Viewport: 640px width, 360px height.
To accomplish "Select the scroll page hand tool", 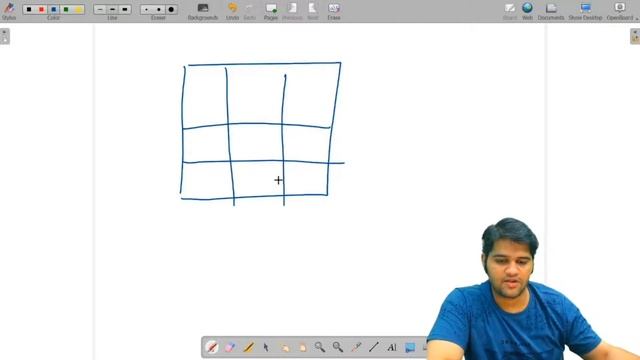I will tap(302, 347).
